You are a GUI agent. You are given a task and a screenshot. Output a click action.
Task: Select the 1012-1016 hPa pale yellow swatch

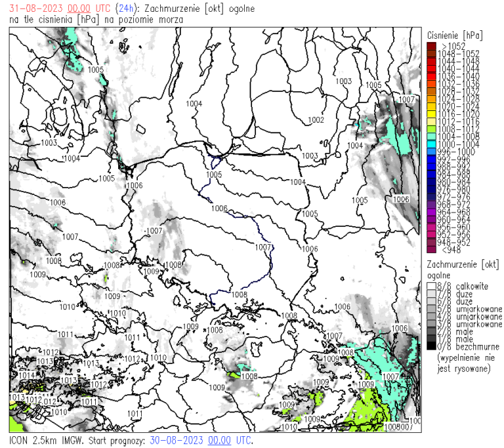point(431,121)
